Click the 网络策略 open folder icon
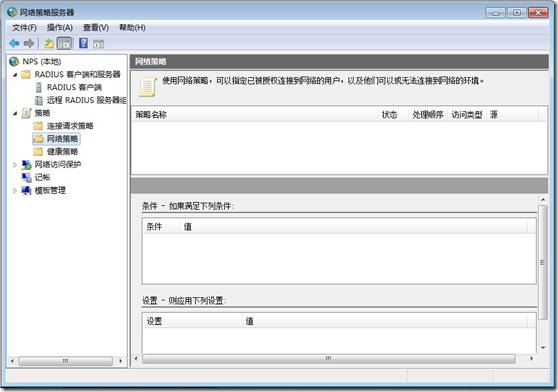 click(38, 139)
